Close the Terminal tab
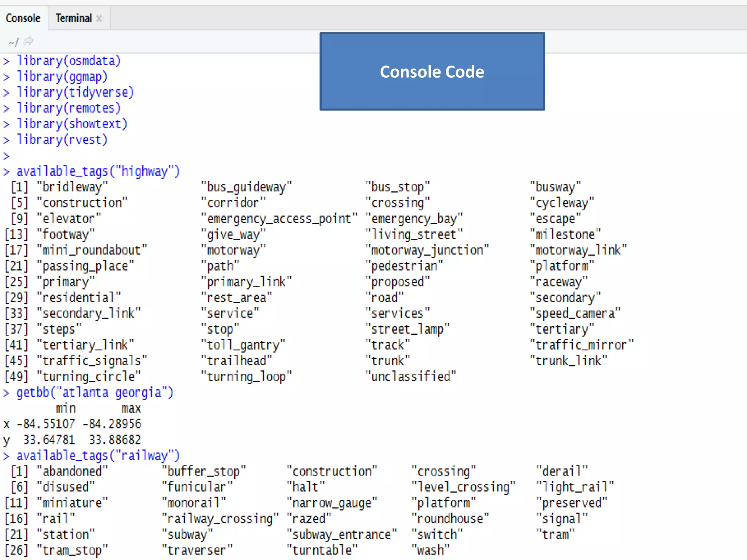The height and width of the screenshot is (560, 747). point(99,18)
